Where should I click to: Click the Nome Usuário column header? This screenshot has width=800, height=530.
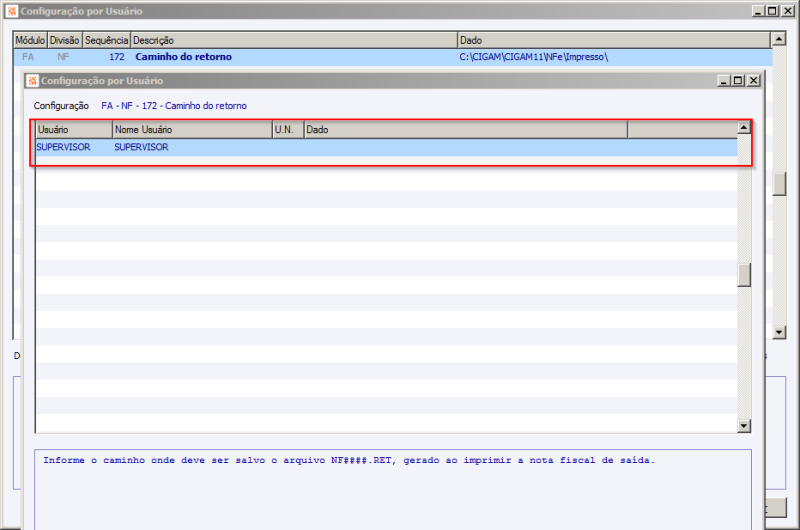[192, 130]
